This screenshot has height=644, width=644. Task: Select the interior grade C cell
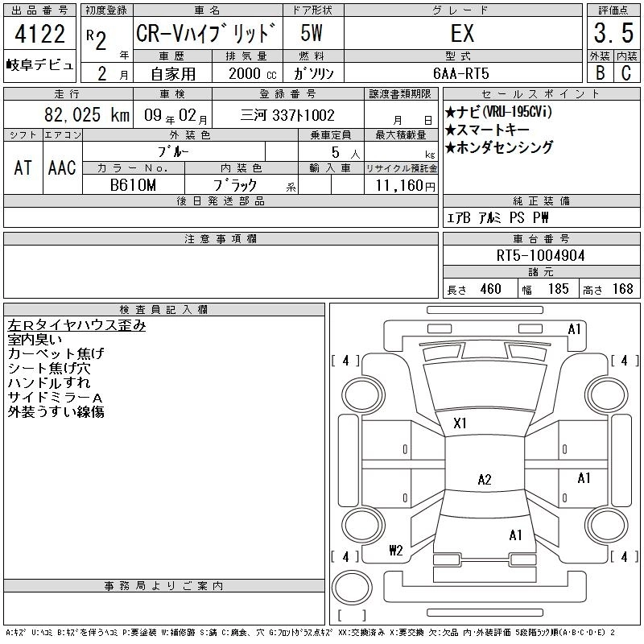coord(625,72)
